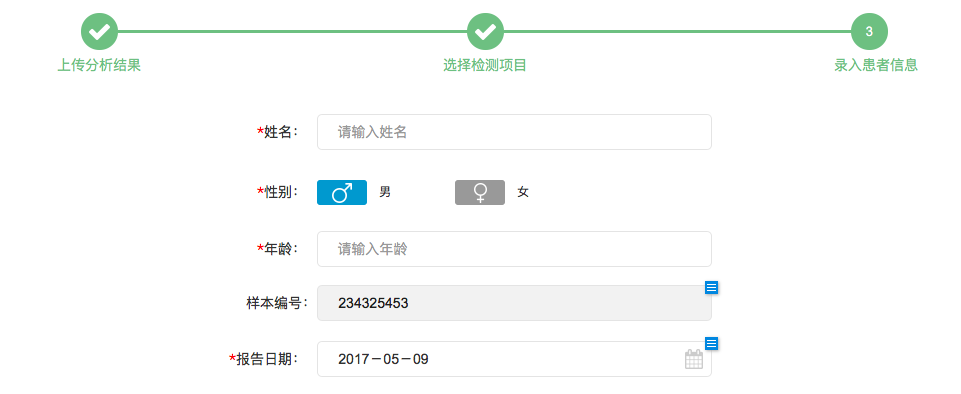The width and height of the screenshot is (961, 394).
Task: Go to the 录入患者信息 step label
Action: pos(876,65)
